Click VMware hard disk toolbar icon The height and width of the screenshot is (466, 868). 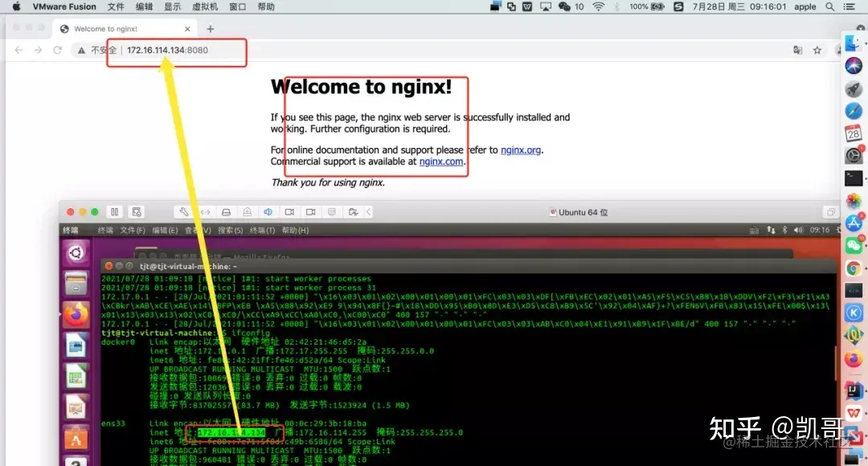coord(226,212)
